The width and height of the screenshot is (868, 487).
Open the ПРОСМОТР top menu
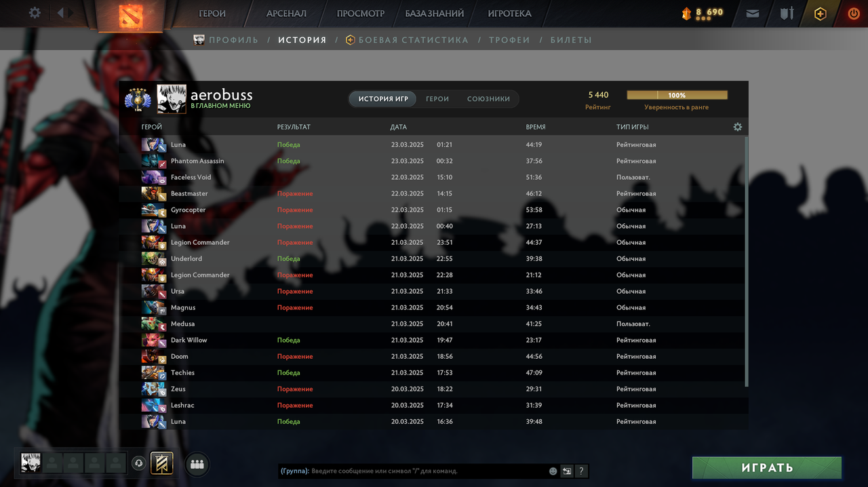361,14
